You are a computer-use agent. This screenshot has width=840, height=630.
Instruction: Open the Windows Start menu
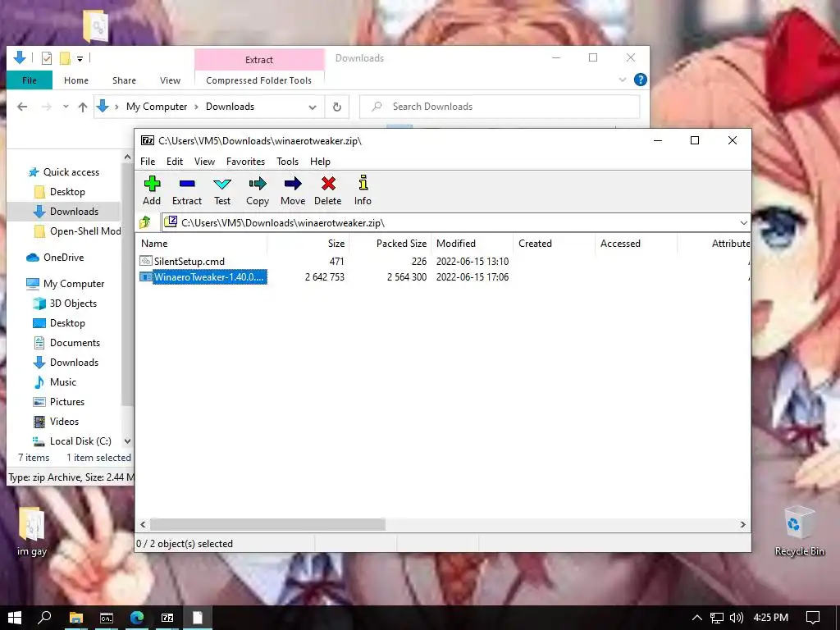(15, 618)
